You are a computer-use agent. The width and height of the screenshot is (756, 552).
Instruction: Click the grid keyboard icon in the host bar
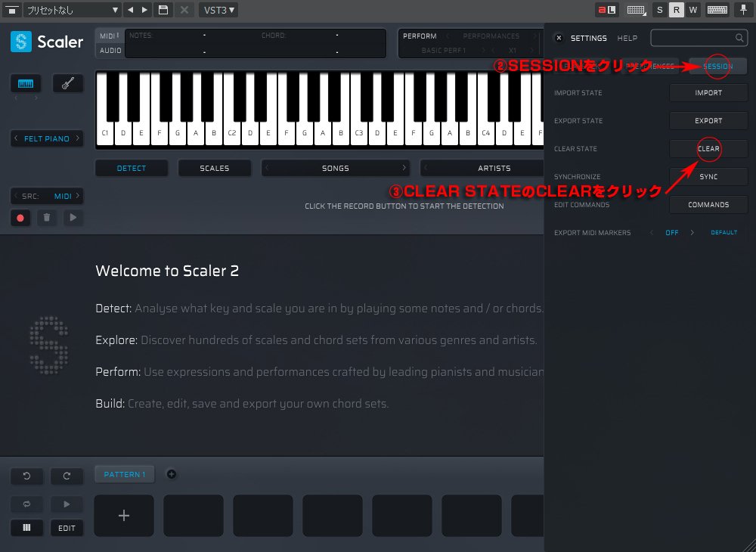(x=636, y=10)
